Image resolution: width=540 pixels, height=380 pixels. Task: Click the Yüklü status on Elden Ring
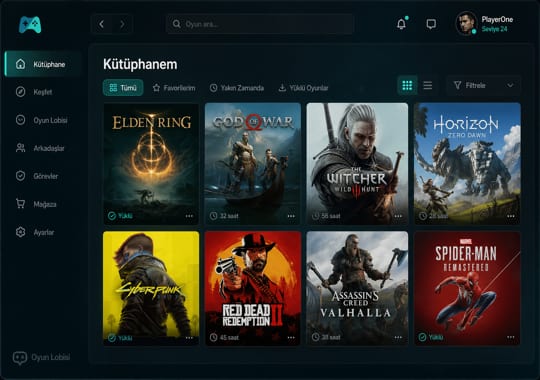[x=120, y=216]
